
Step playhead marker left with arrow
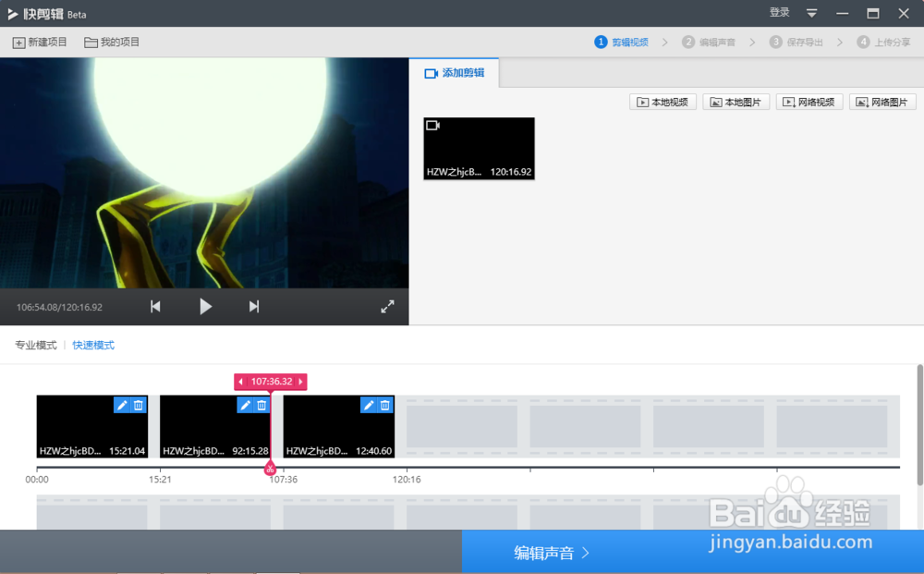coord(240,382)
